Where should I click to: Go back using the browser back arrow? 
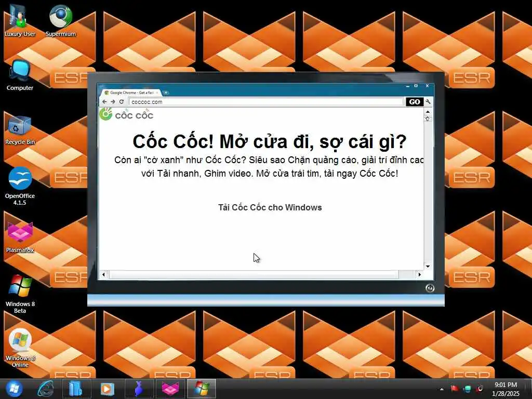point(104,102)
